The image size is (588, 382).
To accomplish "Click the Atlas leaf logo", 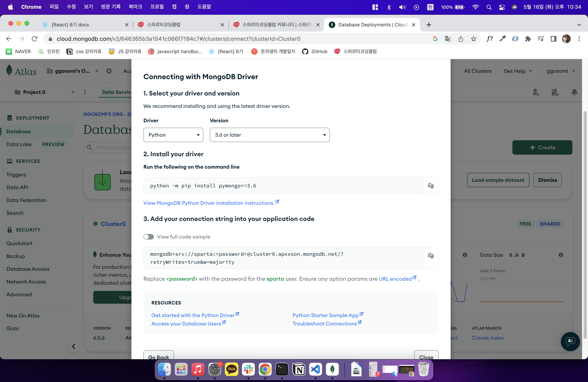I will (x=9, y=71).
